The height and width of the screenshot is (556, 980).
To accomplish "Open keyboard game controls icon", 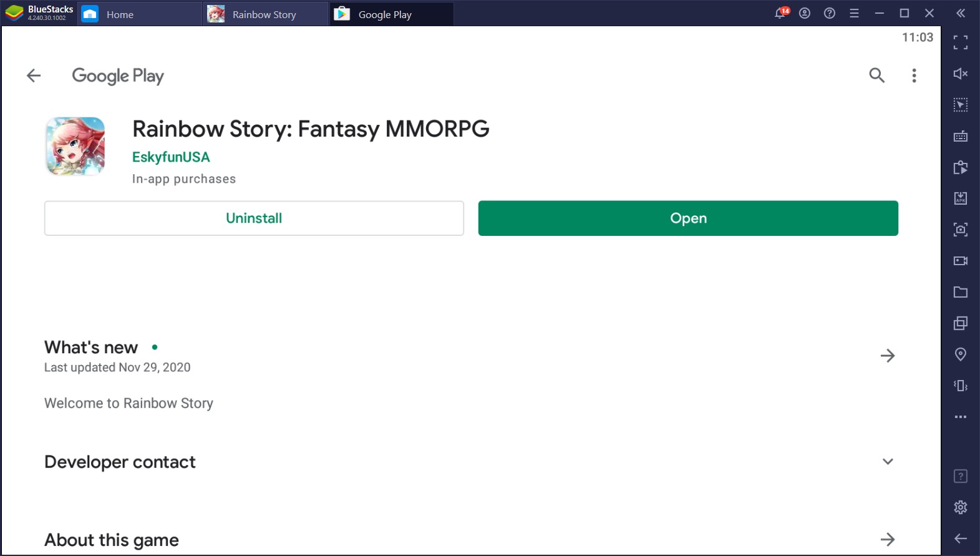I will tap(961, 136).
